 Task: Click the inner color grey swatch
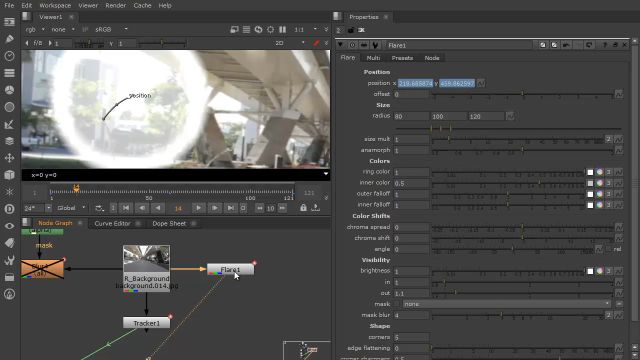coord(590,183)
